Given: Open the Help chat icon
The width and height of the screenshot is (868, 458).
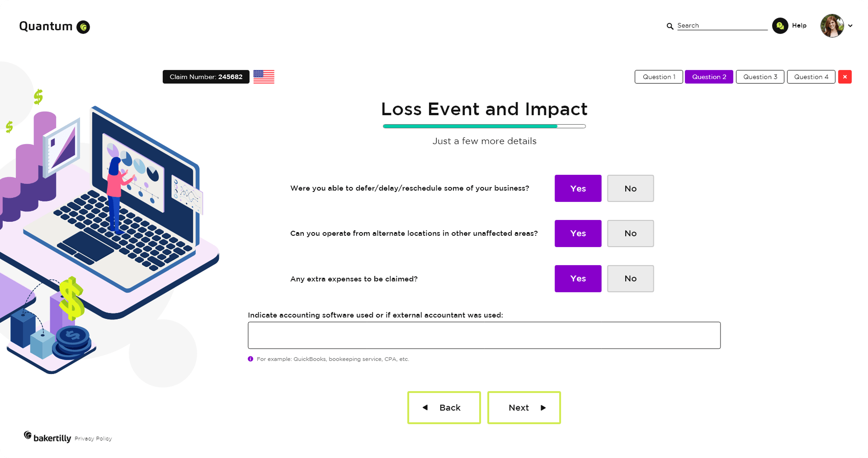Looking at the screenshot, I should (x=780, y=26).
